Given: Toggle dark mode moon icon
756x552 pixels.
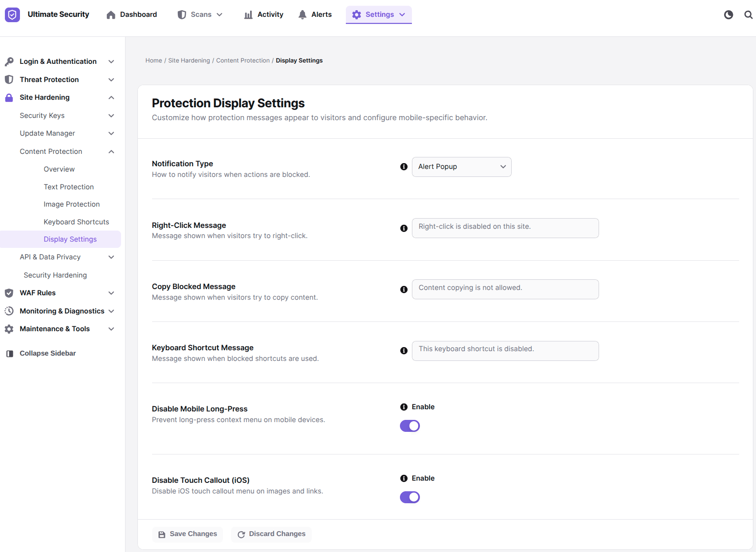Looking at the screenshot, I should pos(729,15).
